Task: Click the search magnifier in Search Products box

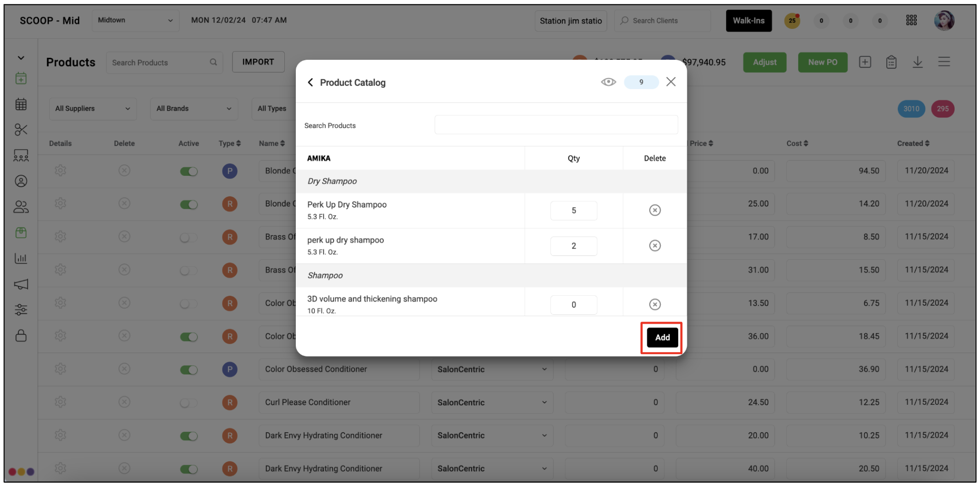Action: (x=213, y=62)
